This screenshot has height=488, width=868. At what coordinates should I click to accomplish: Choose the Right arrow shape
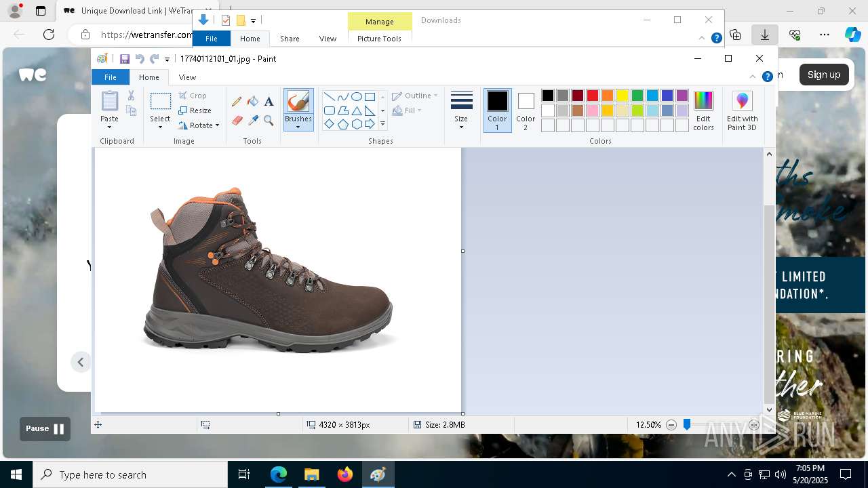(370, 124)
